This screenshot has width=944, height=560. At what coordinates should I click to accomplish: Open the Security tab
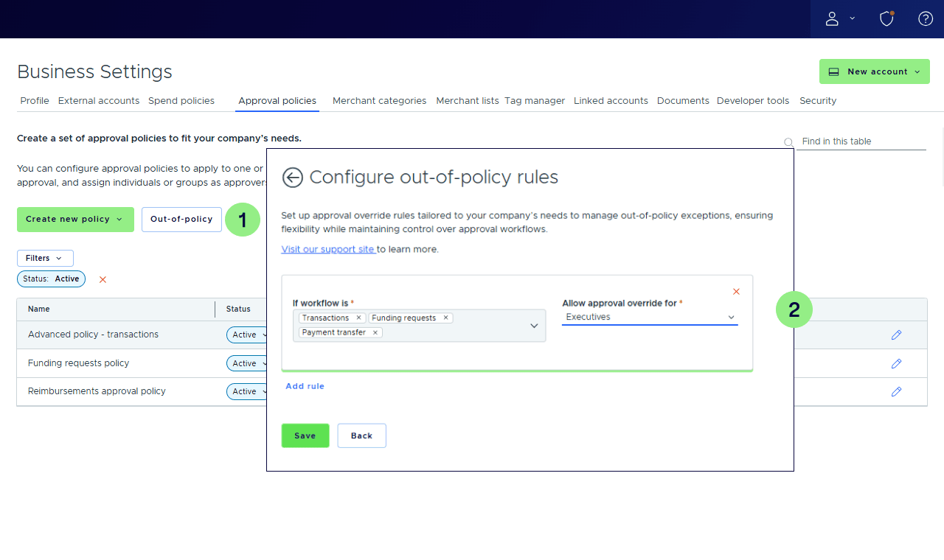(818, 100)
